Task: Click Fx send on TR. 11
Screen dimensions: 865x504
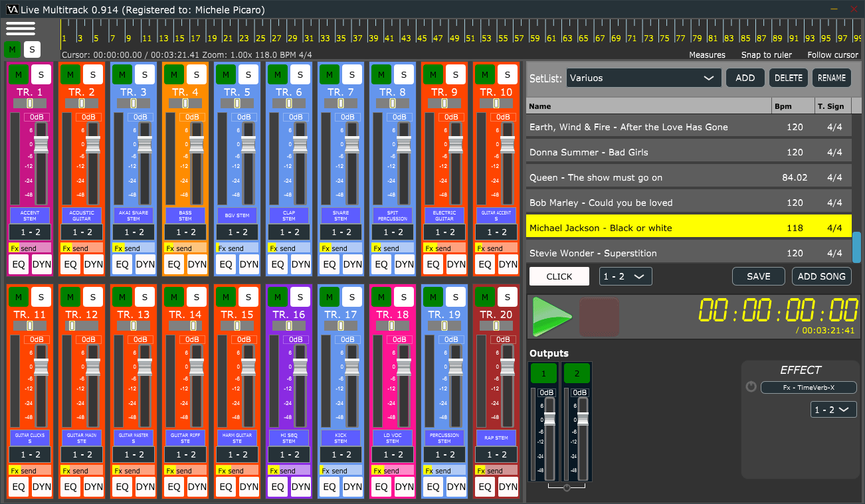Action: 30,471
